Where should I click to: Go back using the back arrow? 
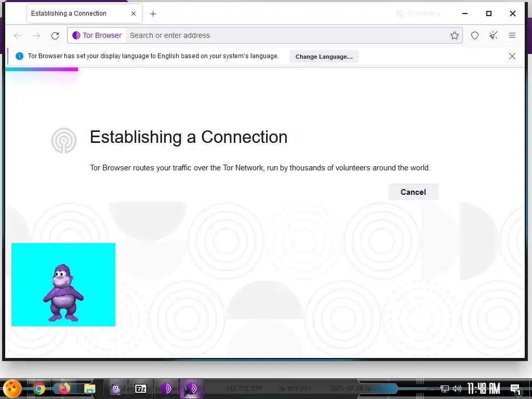[x=18, y=35]
